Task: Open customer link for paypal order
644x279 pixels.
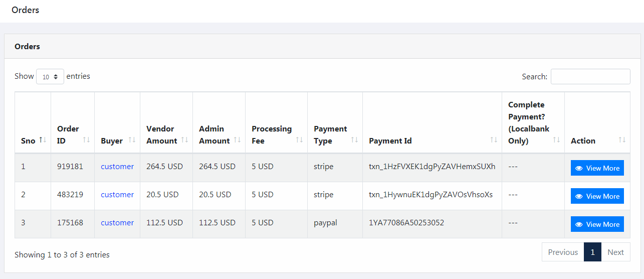Action: (117, 223)
